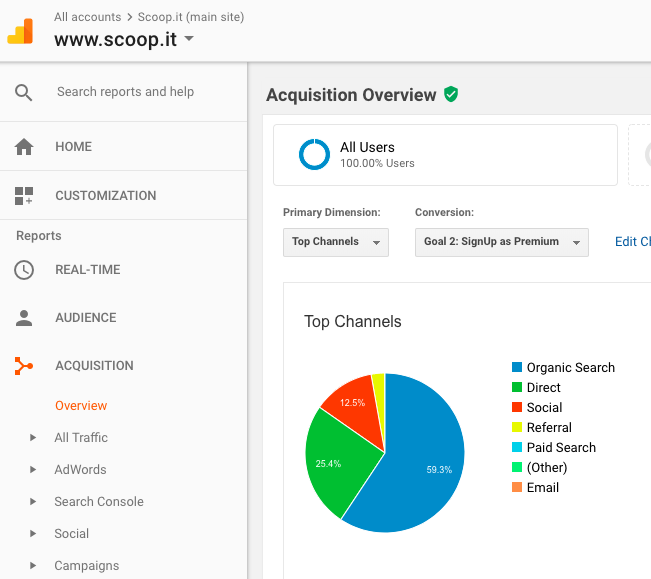Image resolution: width=651 pixels, height=579 pixels.
Task: Click the Referral legend swatch
Action: click(x=517, y=427)
